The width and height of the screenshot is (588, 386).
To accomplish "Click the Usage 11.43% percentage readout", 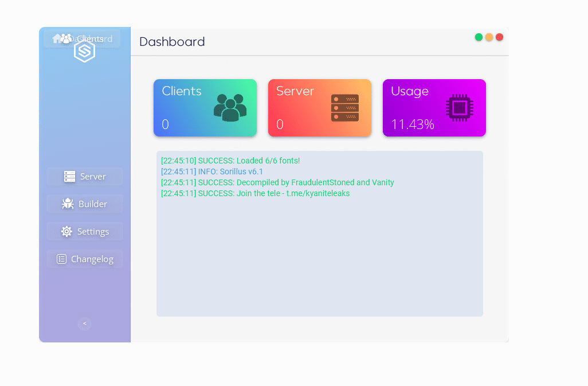I will pos(413,124).
